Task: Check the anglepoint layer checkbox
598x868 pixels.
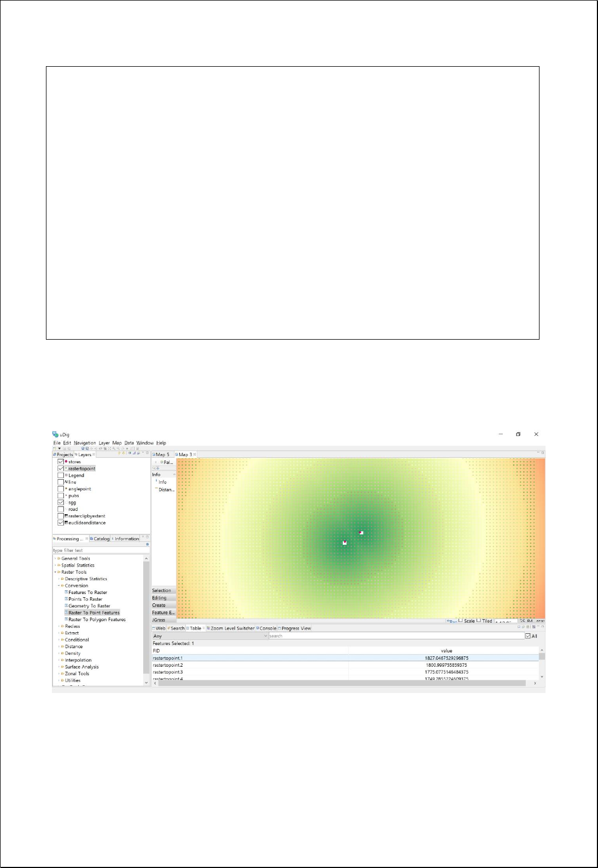Action: point(61,489)
